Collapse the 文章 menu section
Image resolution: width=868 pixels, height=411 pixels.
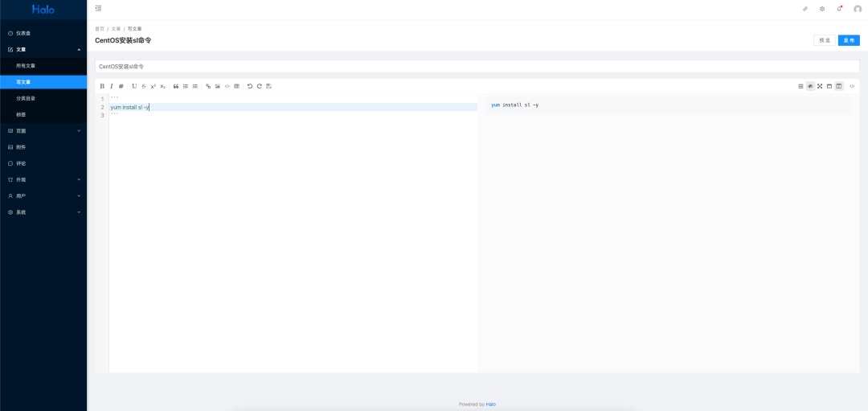pos(43,49)
